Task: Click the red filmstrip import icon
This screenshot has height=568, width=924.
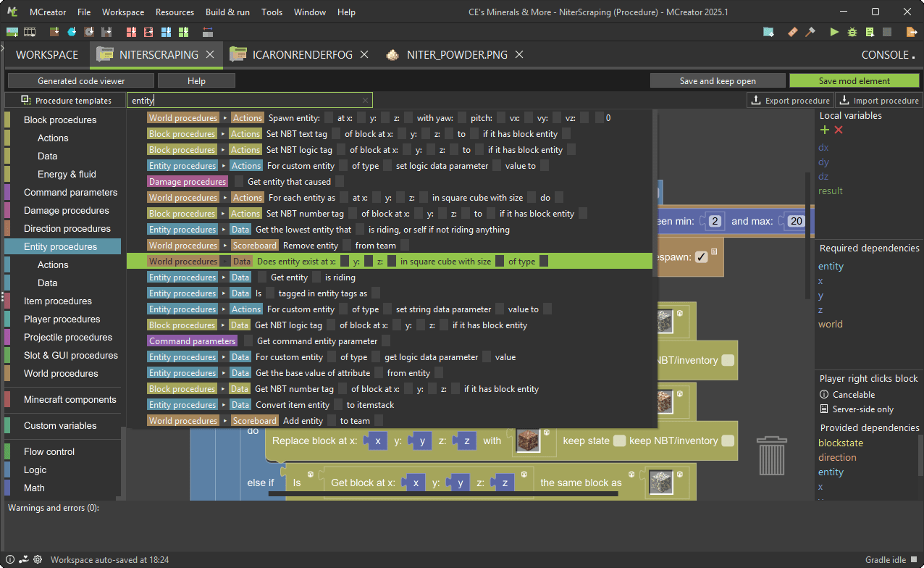Action: pos(148,32)
